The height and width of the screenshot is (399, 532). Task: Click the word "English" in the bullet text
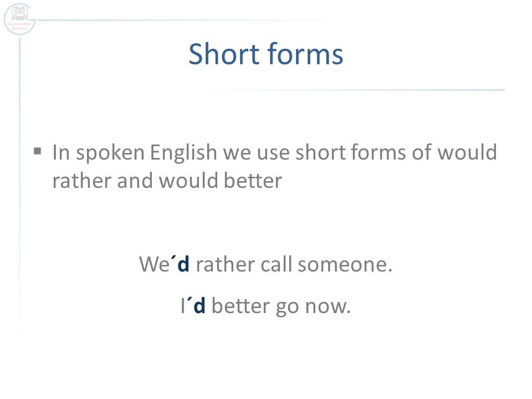point(183,153)
